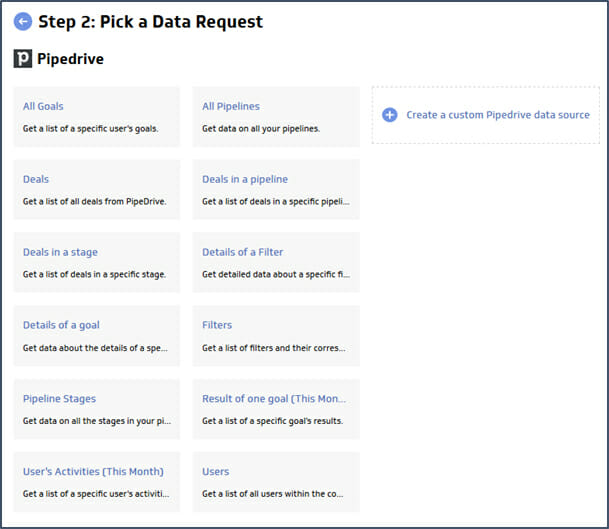609x529 pixels.
Task: Click the Pipedrive logo icon
Action: [x=23, y=59]
